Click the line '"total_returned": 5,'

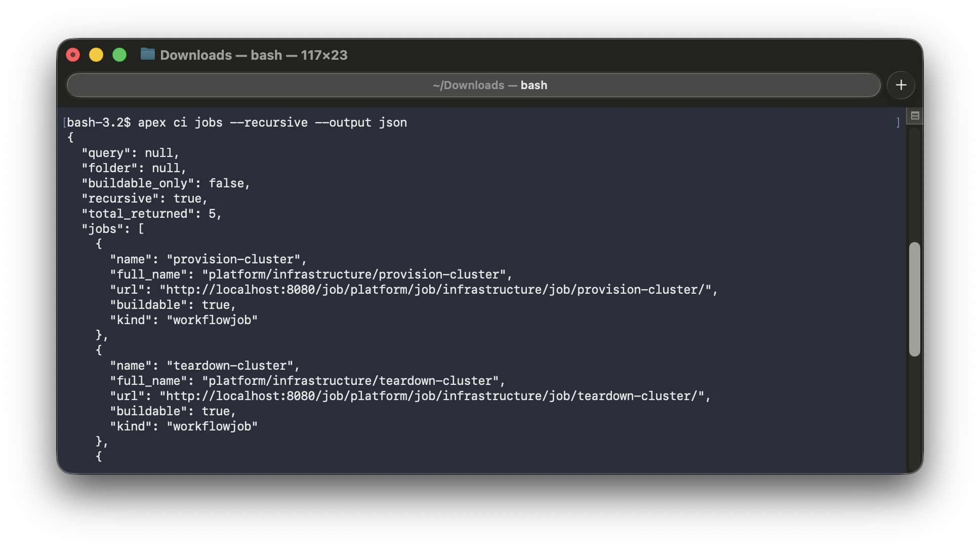[151, 214]
